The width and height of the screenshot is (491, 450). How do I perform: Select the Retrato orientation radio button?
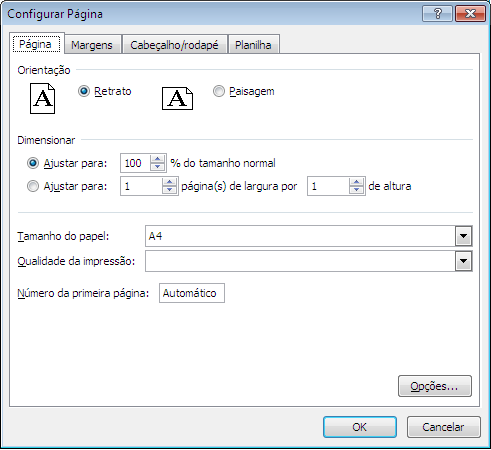(x=84, y=91)
